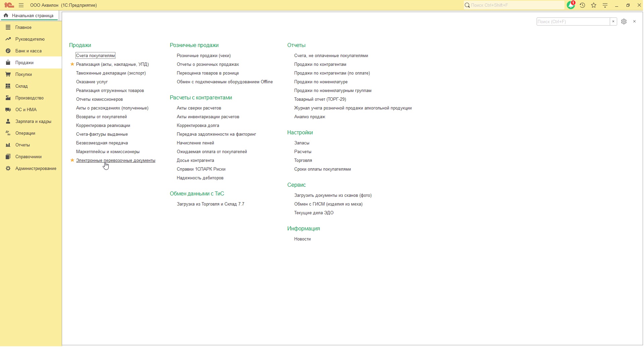Click the Операции Дт/Кт icon
Viewport: 644px width, 357px height.
(x=8, y=133)
